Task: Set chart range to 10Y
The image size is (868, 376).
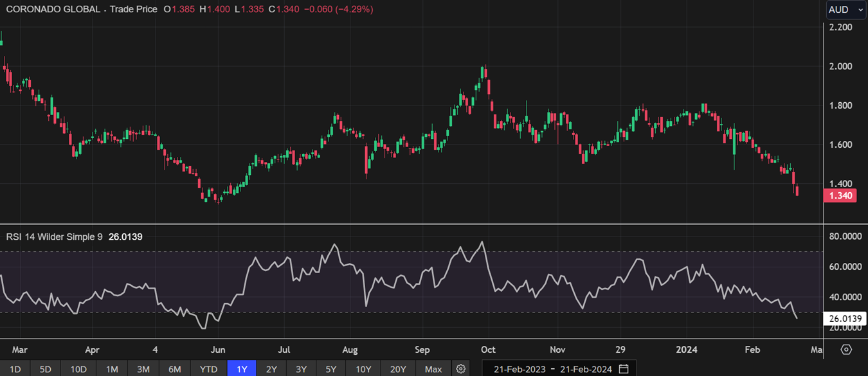Action: point(363,369)
